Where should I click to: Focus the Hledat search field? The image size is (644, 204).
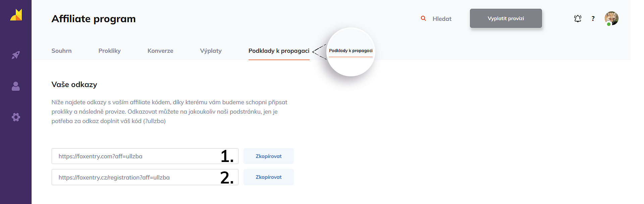click(x=442, y=19)
